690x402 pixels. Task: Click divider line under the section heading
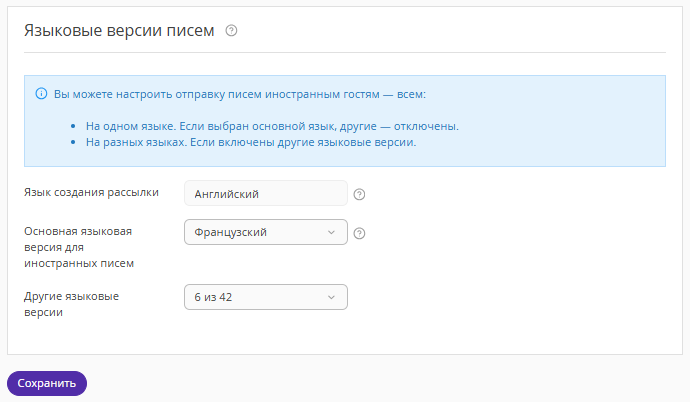click(344, 52)
